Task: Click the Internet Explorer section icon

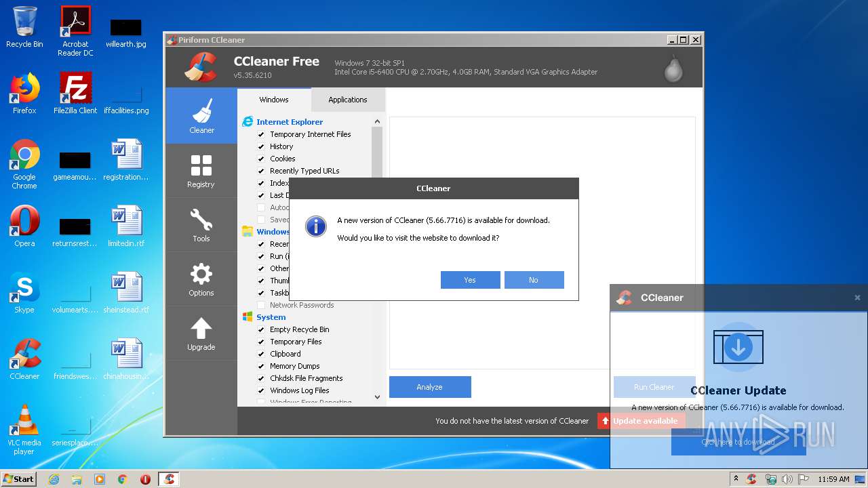Action: click(x=248, y=122)
